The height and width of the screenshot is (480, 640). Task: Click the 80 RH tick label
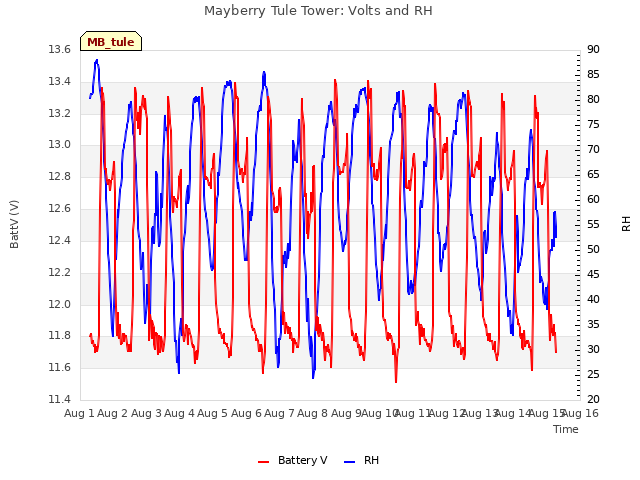pos(593,100)
